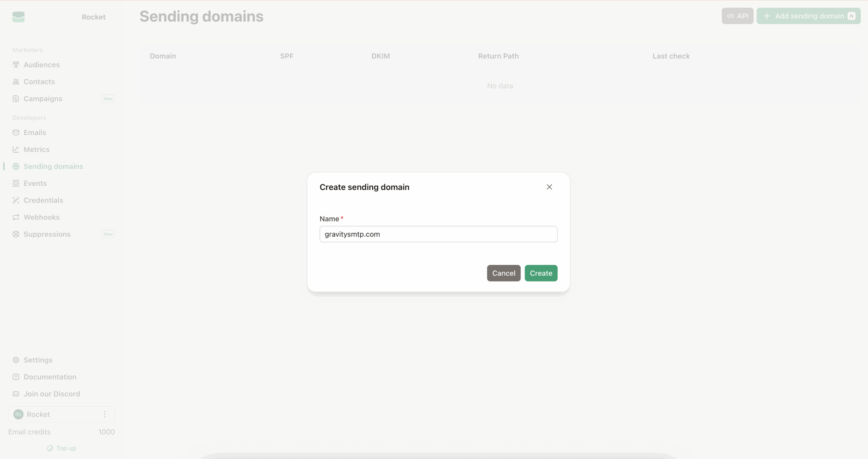Click the Add sending domain button
Screen dimensions: 868x459
point(808,16)
